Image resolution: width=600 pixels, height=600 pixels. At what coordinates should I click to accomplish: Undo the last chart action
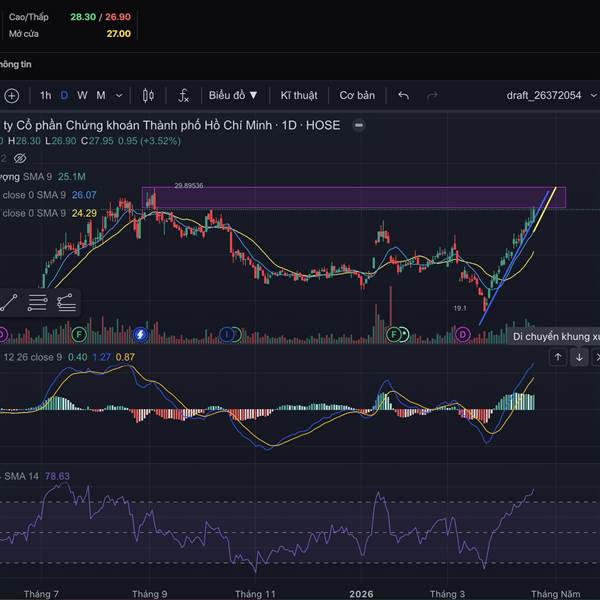(404, 96)
